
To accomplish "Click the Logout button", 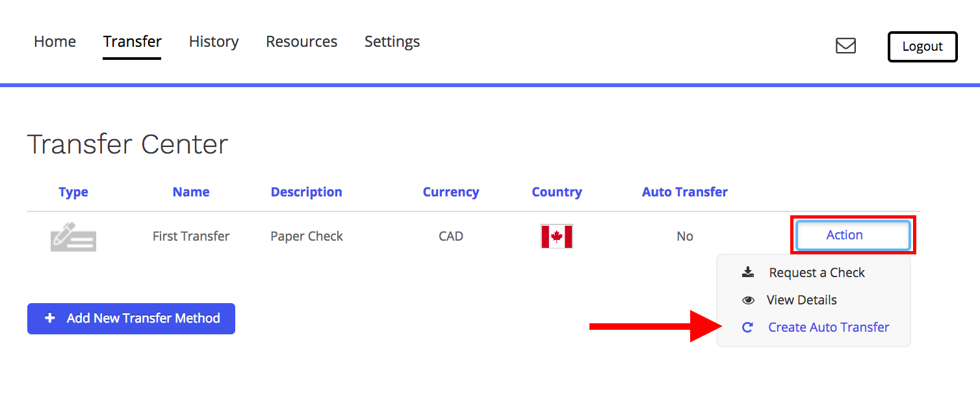I will tap(922, 47).
